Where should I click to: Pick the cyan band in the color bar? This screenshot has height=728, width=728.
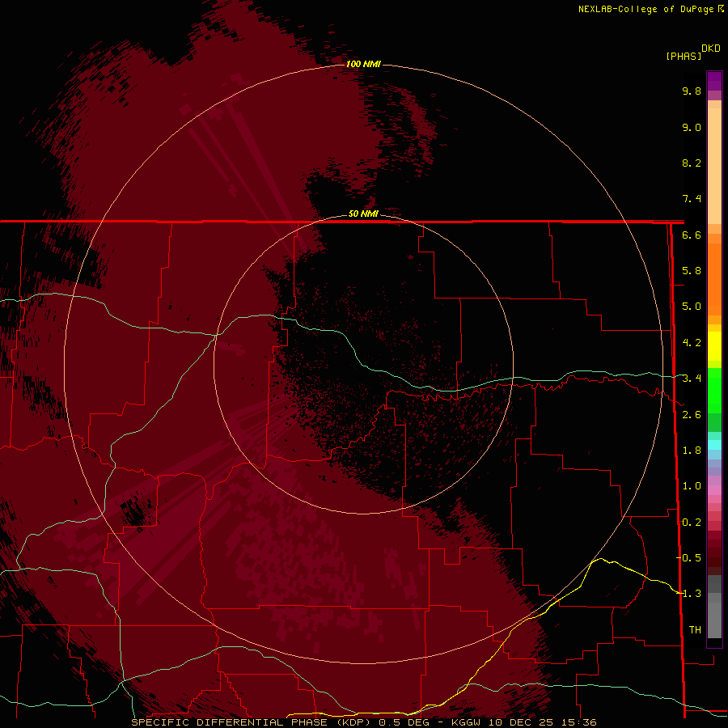pos(714,445)
